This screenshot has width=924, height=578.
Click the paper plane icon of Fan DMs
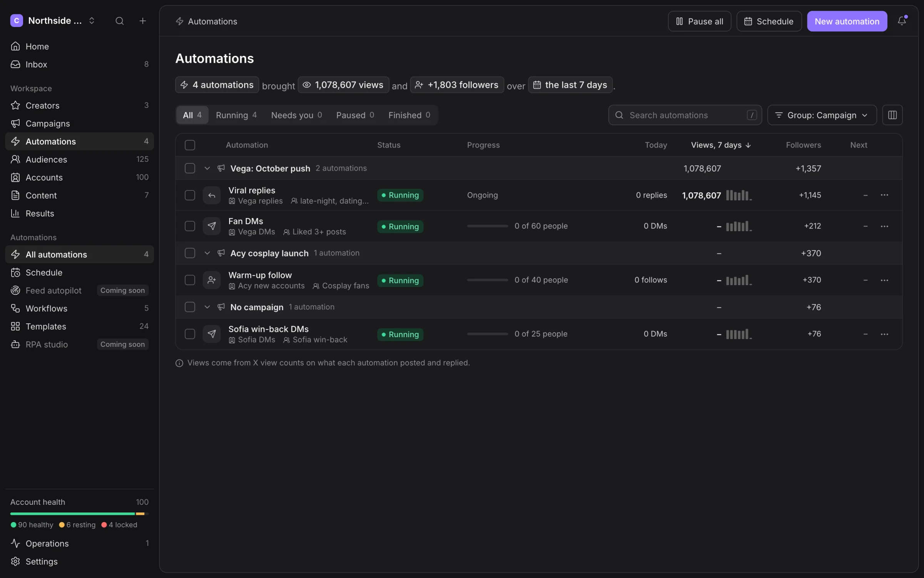click(x=211, y=226)
